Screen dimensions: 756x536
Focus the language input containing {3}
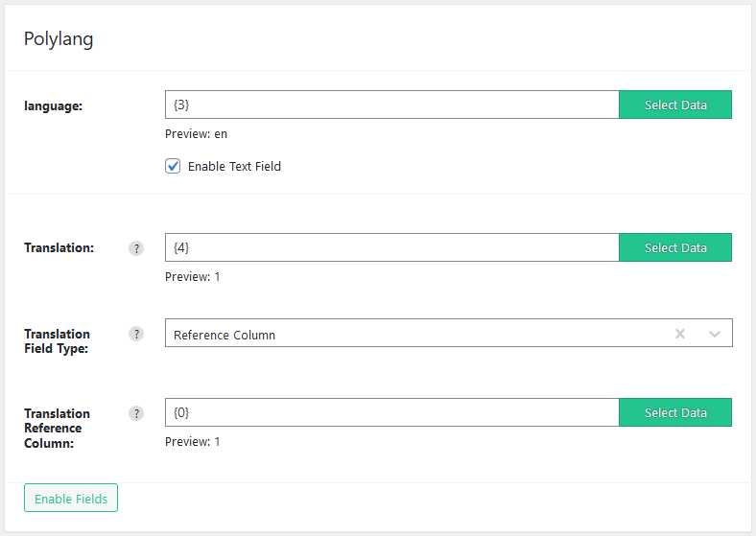click(392, 105)
